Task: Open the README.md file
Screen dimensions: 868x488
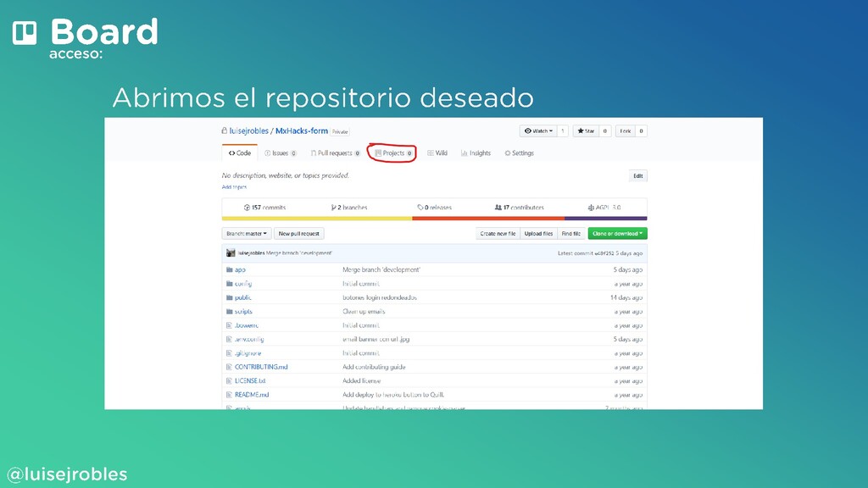Action: (251, 395)
